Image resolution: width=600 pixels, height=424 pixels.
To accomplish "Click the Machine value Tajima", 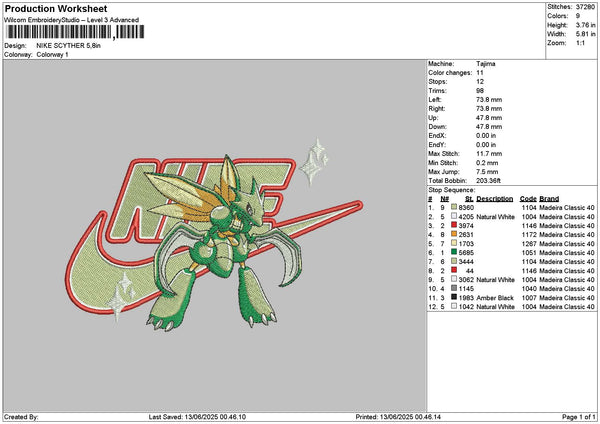I will tap(486, 64).
